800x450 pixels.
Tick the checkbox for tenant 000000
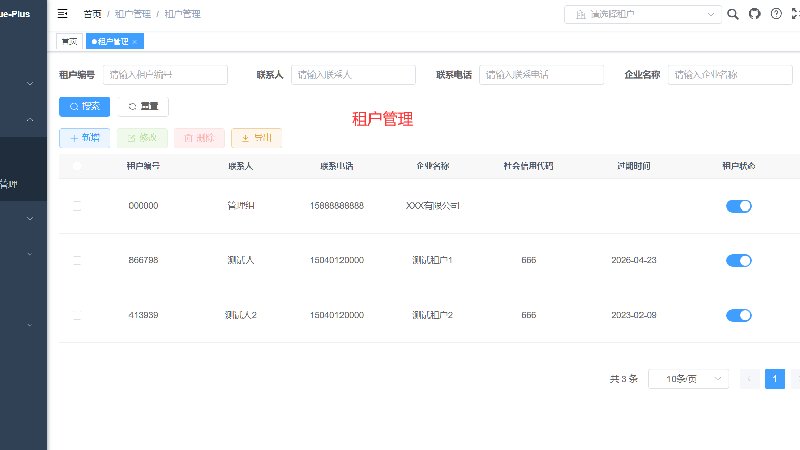coord(77,206)
